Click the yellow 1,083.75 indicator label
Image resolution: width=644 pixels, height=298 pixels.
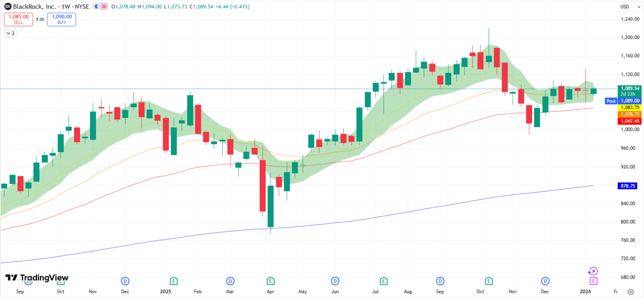629,108
